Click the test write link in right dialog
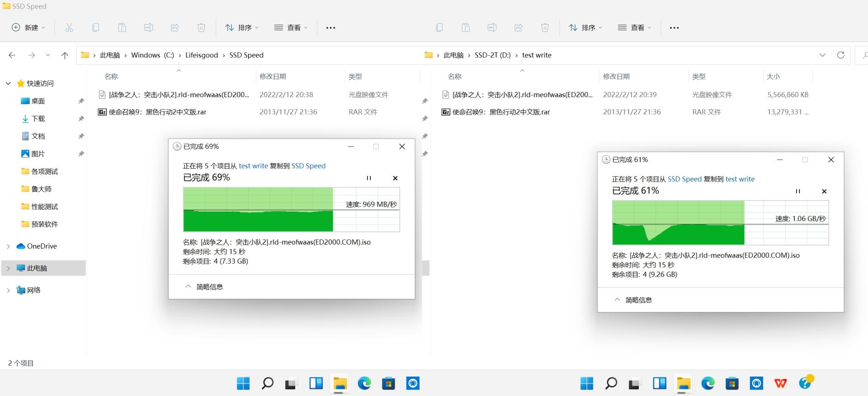Viewport: 868px width, 396px height. (x=740, y=179)
